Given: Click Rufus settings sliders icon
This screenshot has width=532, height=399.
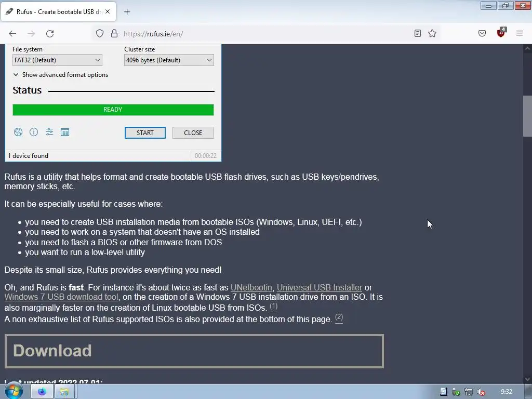Looking at the screenshot, I should tap(49, 131).
